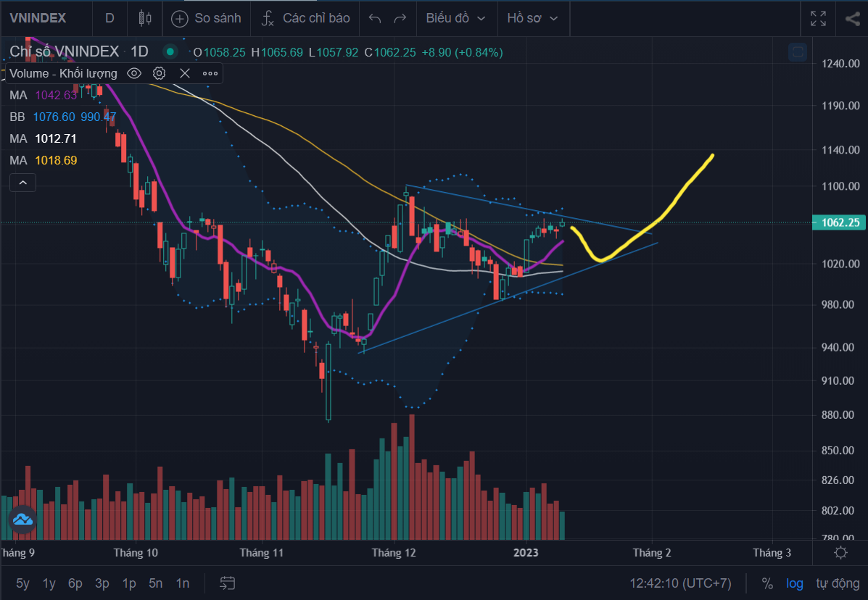Viewport: 868px width, 600px height.
Task: Expand the Hồ sơ dropdown
Action: (x=532, y=18)
